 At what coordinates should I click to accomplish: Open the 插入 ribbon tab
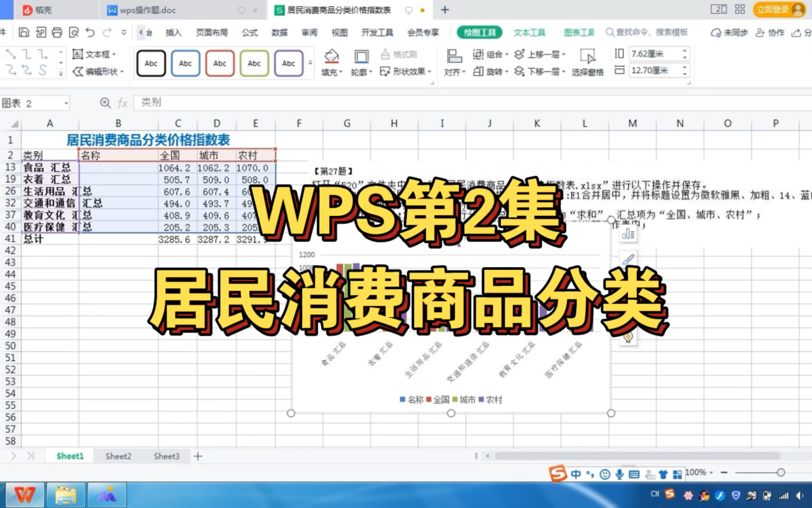coord(173,32)
